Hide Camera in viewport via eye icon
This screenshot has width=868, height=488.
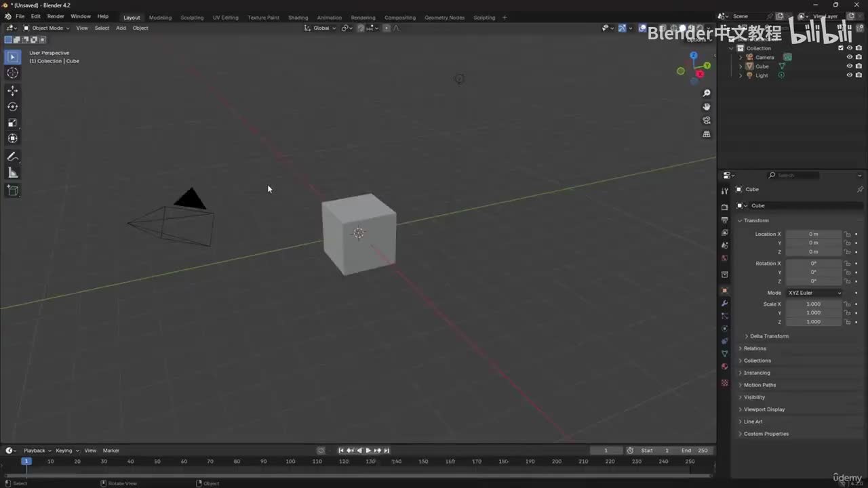click(849, 57)
